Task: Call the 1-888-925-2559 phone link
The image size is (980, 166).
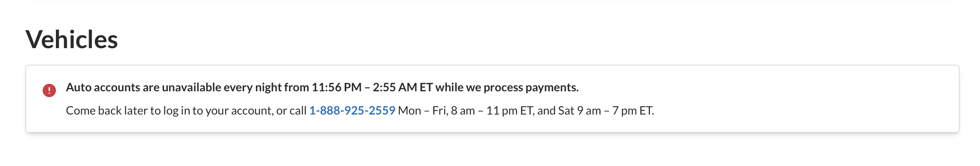Action: pos(352,110)
